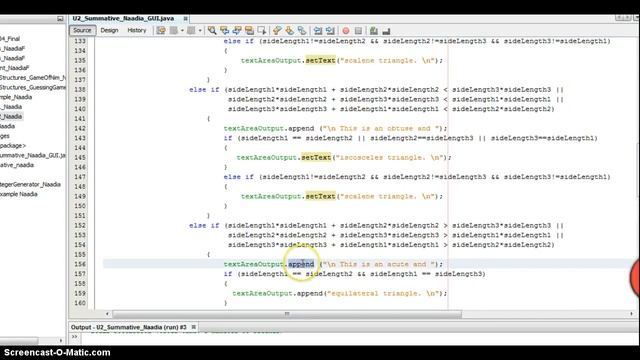Screen dimensions: 640x360
Task: Minimize the Projects side panel
Action: [x=60, y=19]
